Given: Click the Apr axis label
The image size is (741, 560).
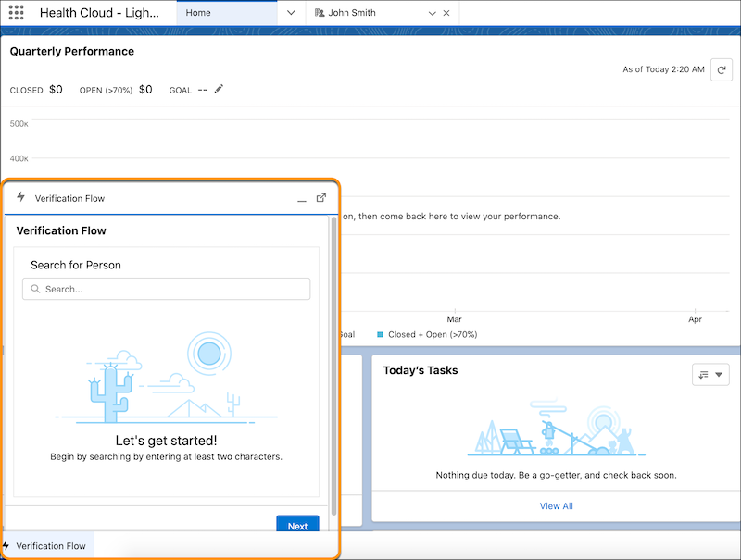Looking at the screenshot, I should tap(695, 319).
